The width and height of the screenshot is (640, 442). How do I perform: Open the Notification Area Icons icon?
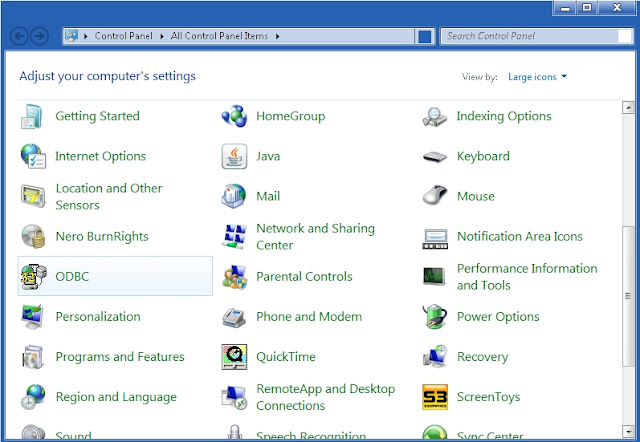435,239
